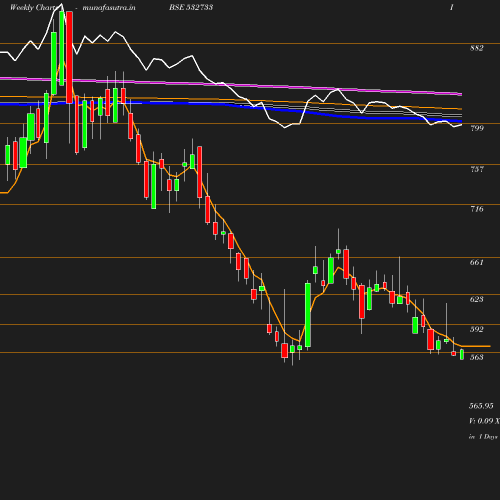This screenshot has height=500, width=500.
Task: Click the 882 price axis label
Action: coord(477,48)
